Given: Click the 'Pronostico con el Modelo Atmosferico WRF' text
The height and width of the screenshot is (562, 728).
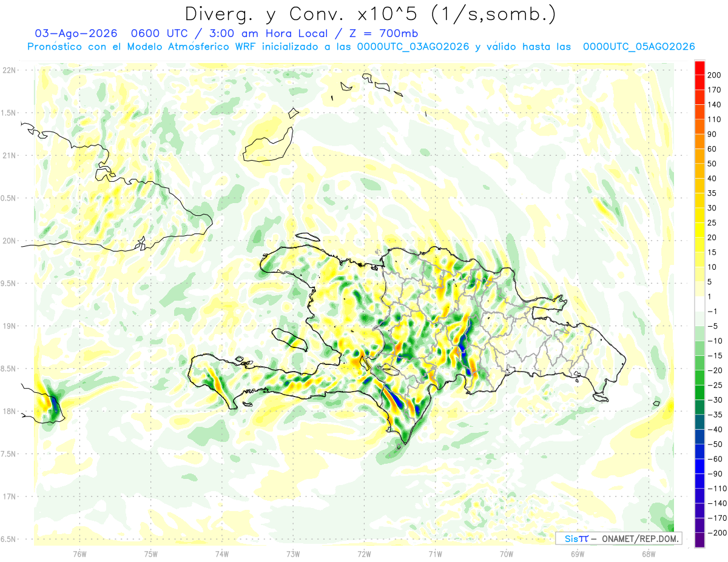Looking at the screenshot, I should 143,47.
